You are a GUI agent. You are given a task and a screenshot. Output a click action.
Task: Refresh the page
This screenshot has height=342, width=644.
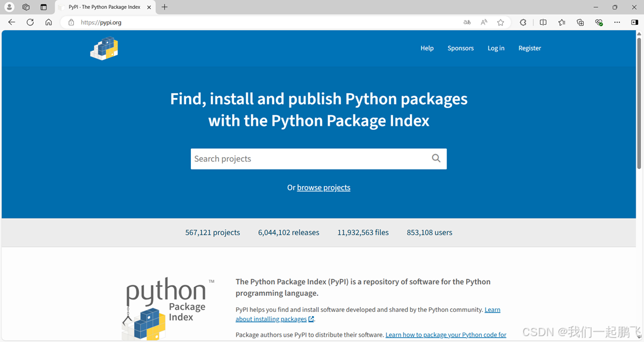[30, 22]
